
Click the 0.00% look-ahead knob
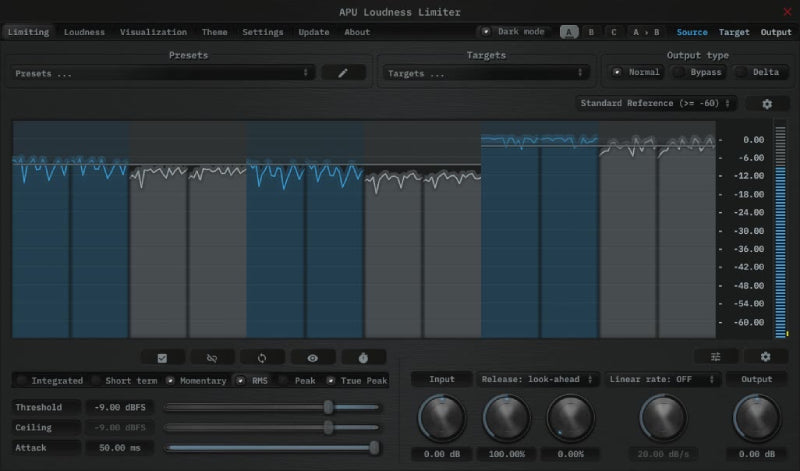[570, 418]
